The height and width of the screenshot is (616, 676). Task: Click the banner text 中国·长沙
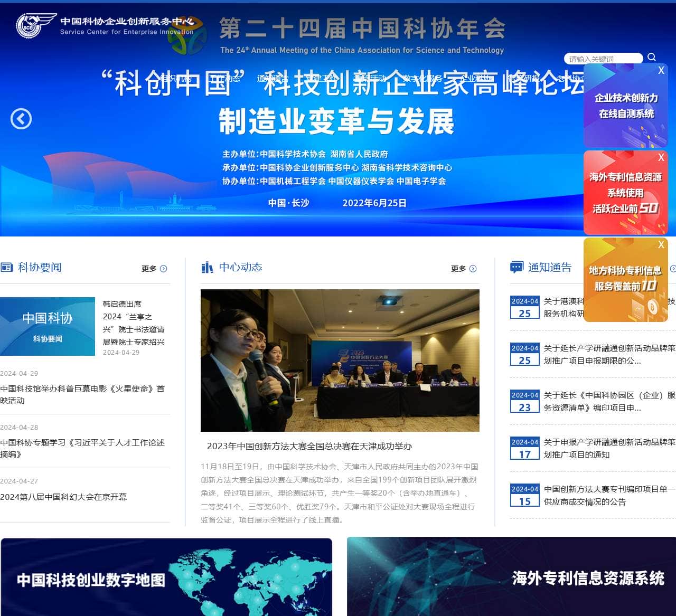[288, 203]
